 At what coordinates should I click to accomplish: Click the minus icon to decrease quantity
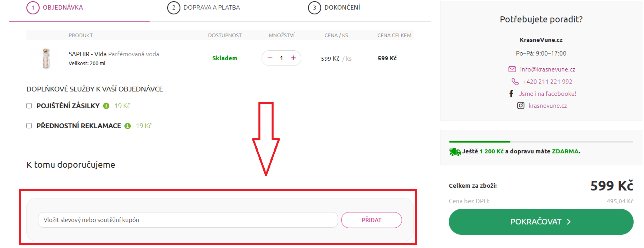[x=270, y=58]
